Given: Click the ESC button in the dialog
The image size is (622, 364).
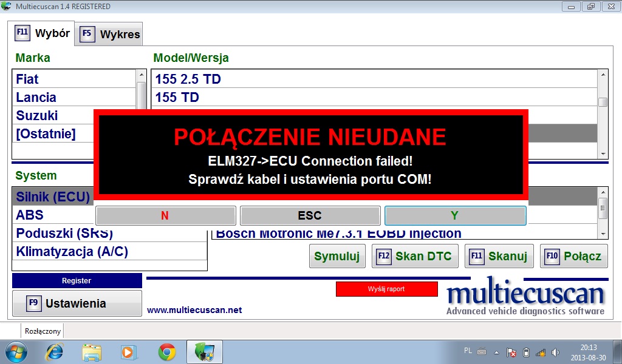Looking at the screenshot, I should pos(310,215).
